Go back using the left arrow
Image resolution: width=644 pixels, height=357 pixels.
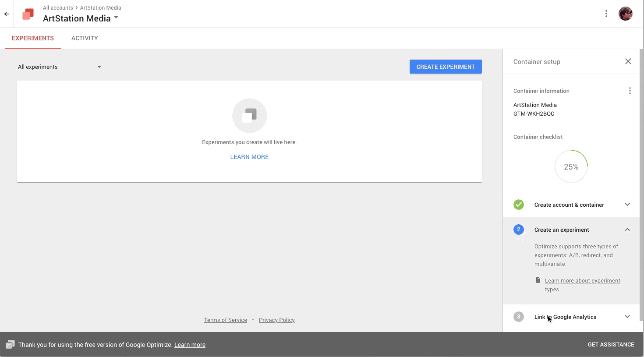7,14
